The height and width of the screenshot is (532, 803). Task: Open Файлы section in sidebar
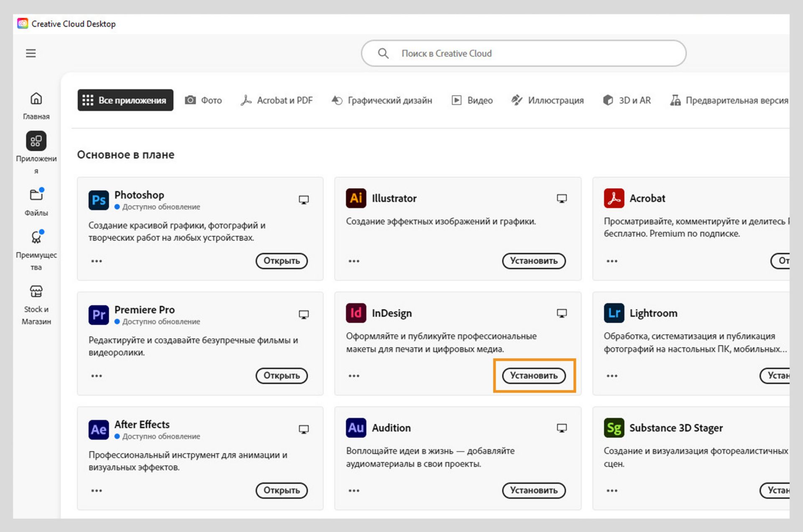click(x=36, y=195)
